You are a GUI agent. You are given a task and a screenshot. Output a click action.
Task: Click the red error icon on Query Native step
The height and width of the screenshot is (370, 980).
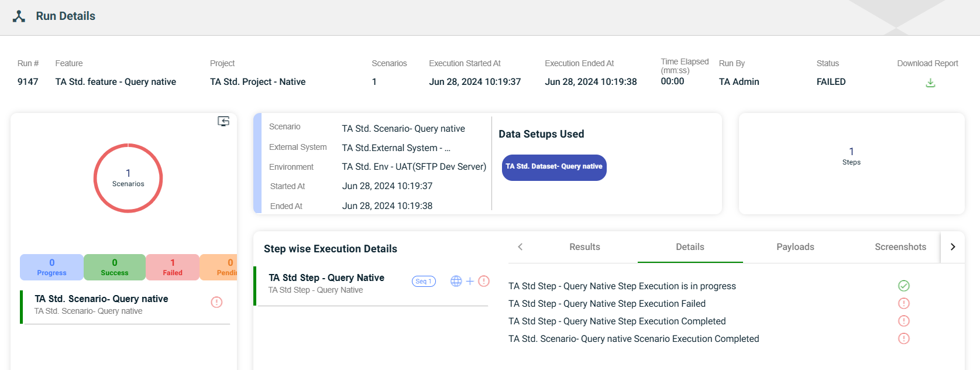(x=484, y=281)
